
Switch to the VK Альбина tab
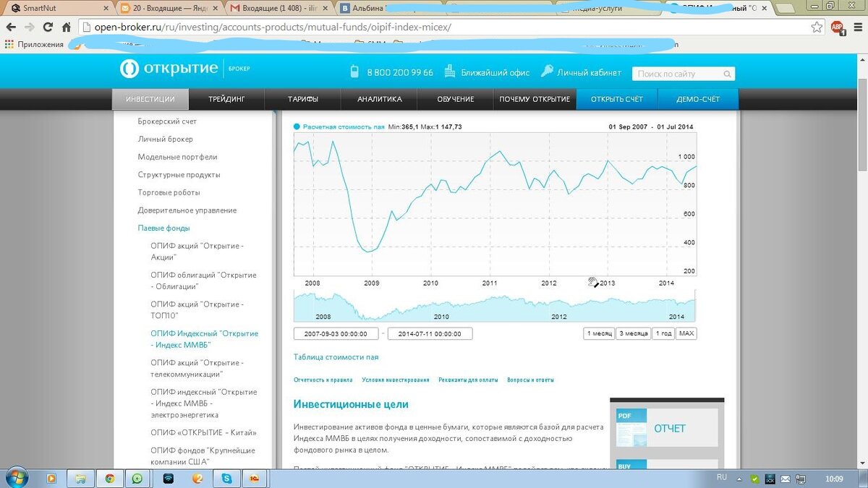pos(391,9)
